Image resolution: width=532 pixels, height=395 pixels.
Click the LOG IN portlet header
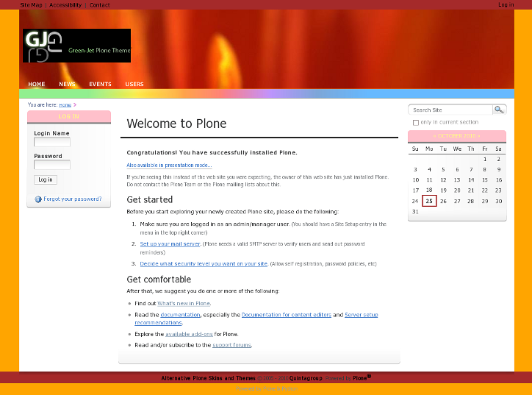click(69, 116)
